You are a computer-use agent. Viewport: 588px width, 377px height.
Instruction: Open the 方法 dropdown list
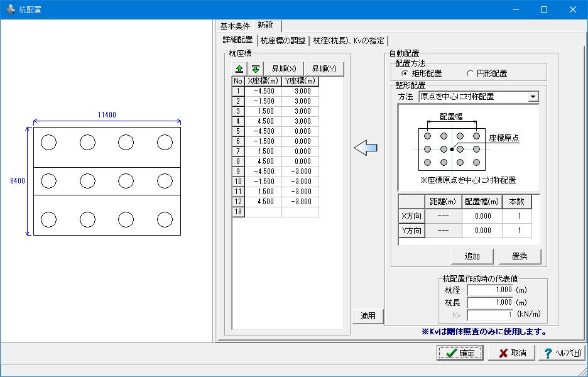(533, 97)
